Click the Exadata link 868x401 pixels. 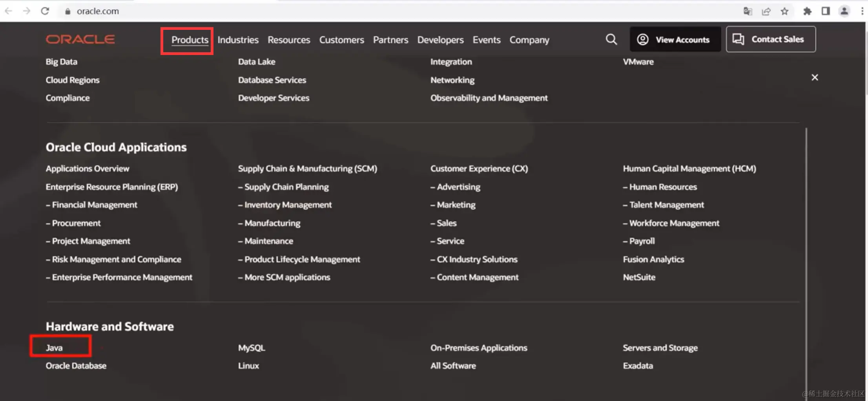point(638,366)
